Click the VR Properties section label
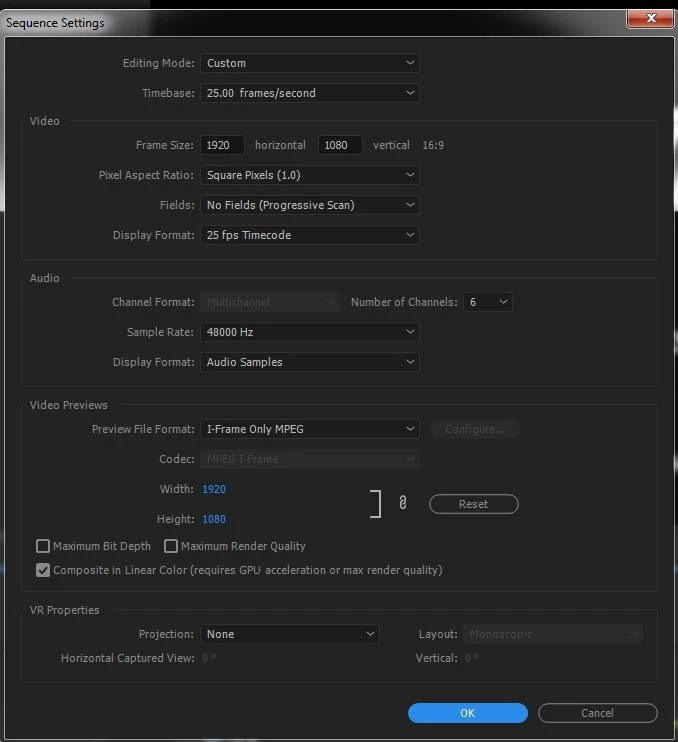The height and width of the screenshot is (742, 678). (x=64, y=610)
